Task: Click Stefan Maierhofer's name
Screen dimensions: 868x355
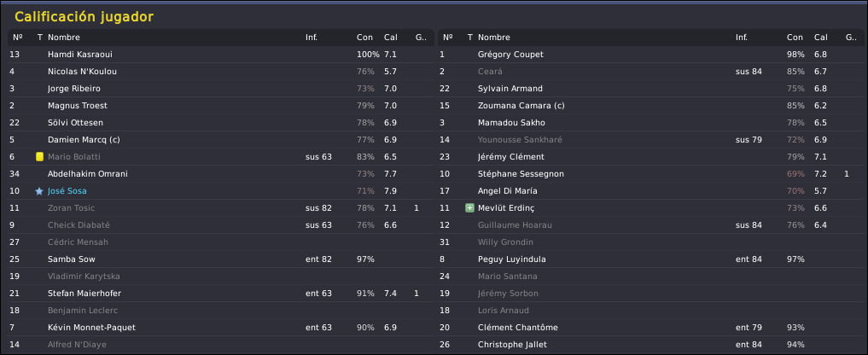Action: pos(84,294)
